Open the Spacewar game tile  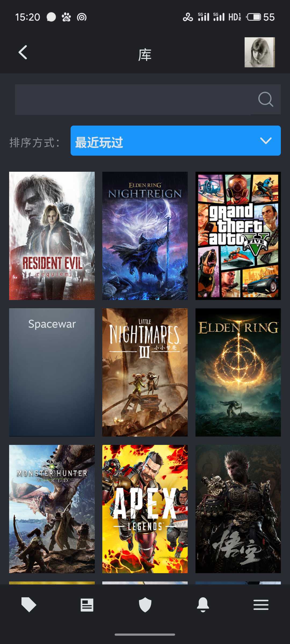(52, 372)
